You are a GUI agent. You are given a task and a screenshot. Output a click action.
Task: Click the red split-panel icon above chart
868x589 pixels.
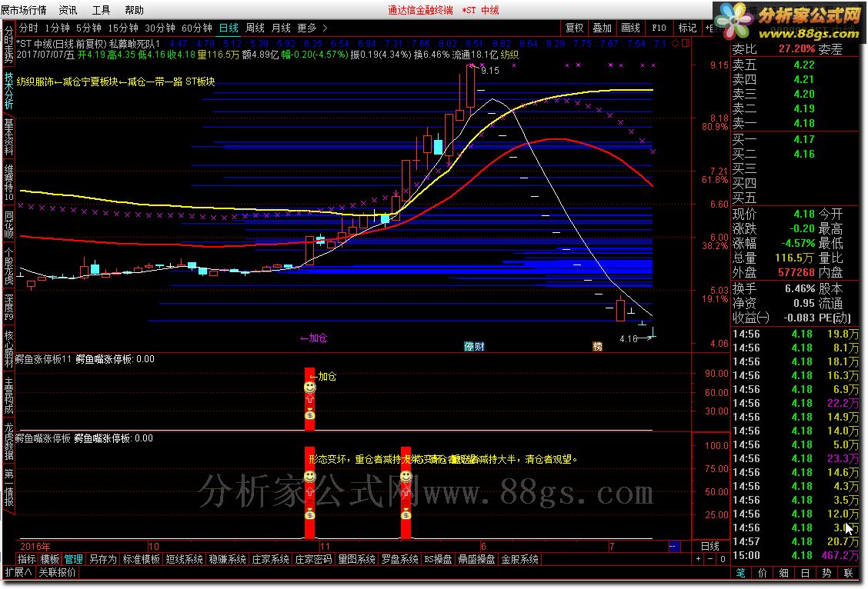pyautogui.click(x=686, y=43)
